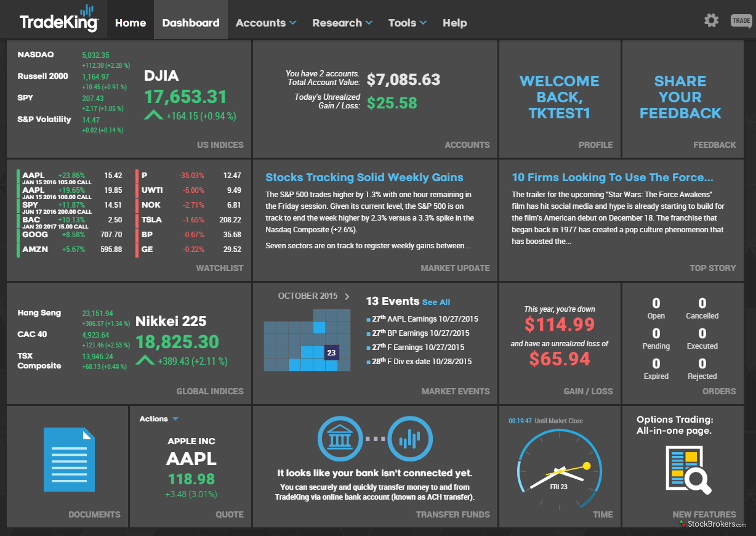
Task: Open 'Stocks Tracking Solid Weekly Gains' article
Action: (364, 177)
